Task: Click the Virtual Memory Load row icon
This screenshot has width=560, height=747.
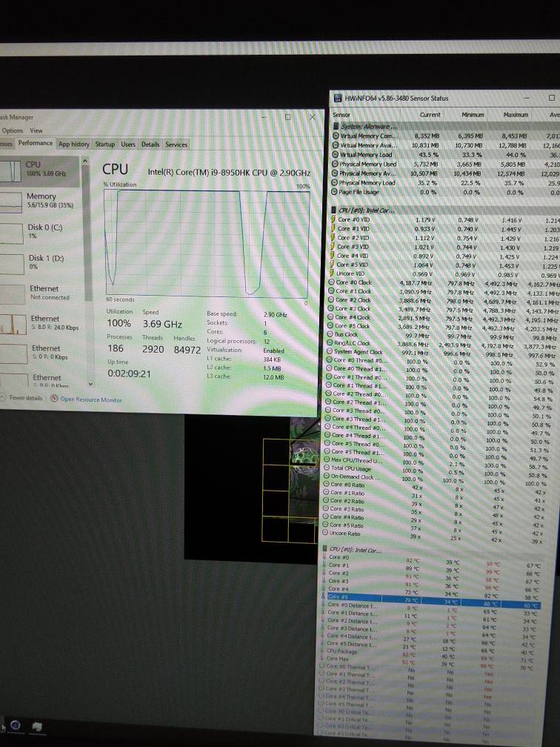Action: coord(336,154)
